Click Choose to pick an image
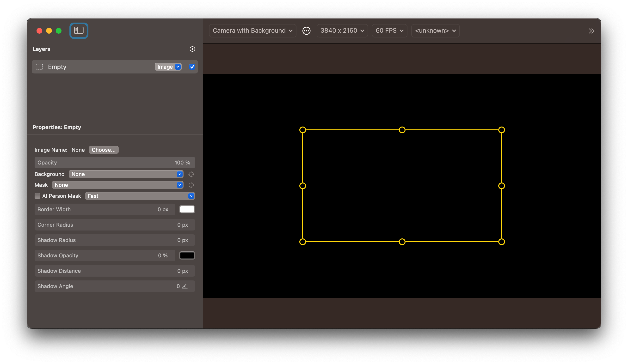The width and height of the screenshot is (628, 364). point(103,150)
